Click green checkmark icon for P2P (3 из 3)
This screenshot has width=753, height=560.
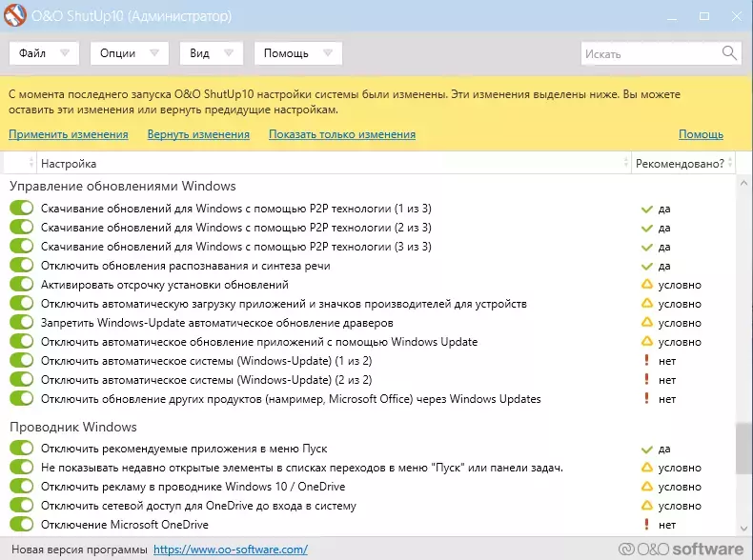[x=647, y=248]
